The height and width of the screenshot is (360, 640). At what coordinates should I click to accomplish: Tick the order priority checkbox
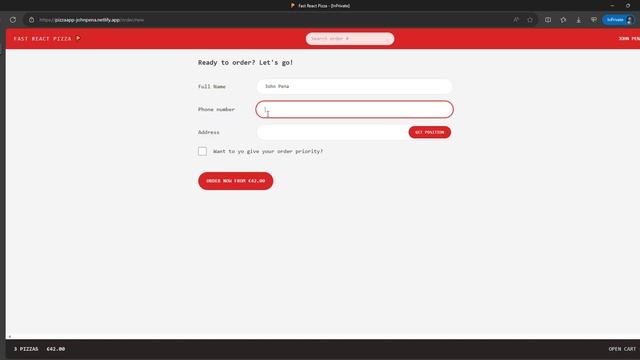(x=202, y=151)
